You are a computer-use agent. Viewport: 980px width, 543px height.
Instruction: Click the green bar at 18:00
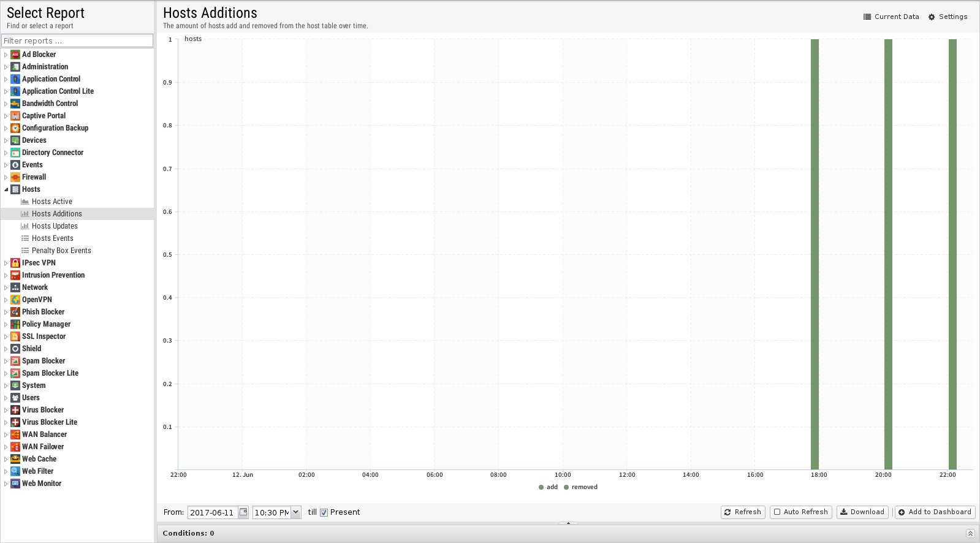(815, 254)
